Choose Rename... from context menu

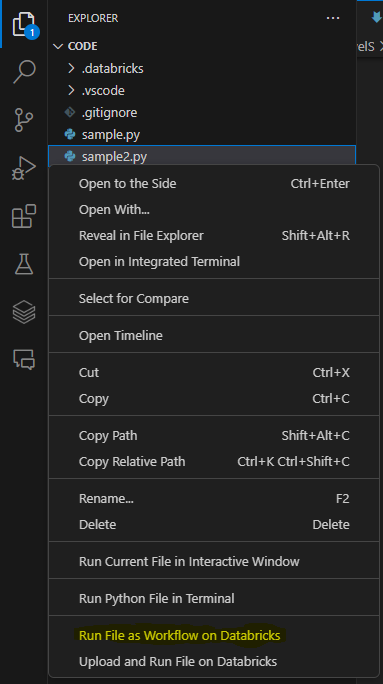tap(214, 498)
